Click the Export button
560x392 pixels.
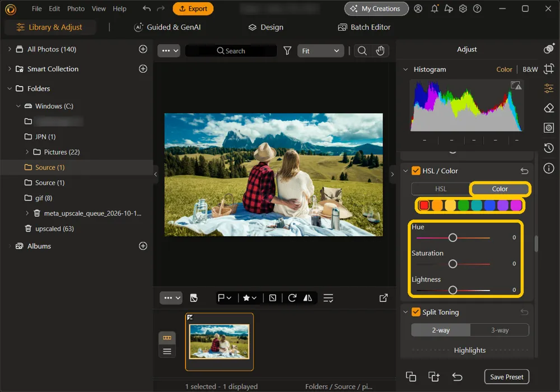point(193,8)
